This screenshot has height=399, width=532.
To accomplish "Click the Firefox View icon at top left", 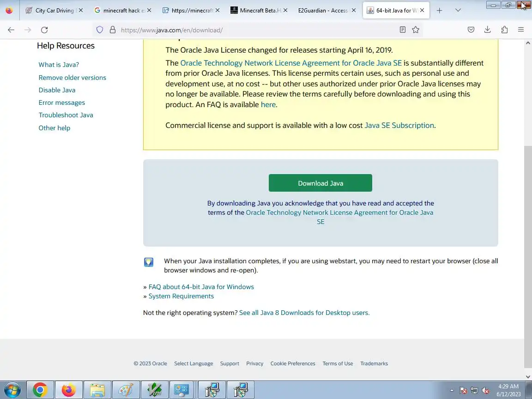I will click(x=9, y=11).
